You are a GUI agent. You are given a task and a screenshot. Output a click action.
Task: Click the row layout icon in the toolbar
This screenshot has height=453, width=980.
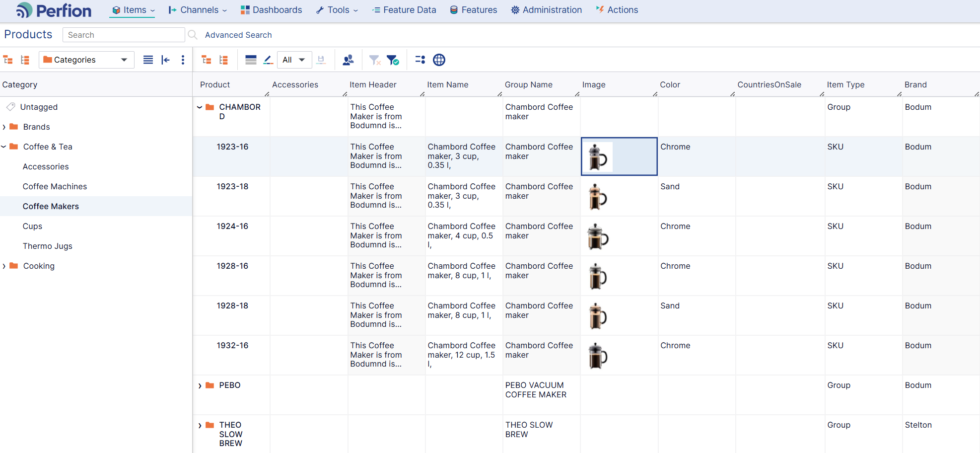click(x=251, y=60)
